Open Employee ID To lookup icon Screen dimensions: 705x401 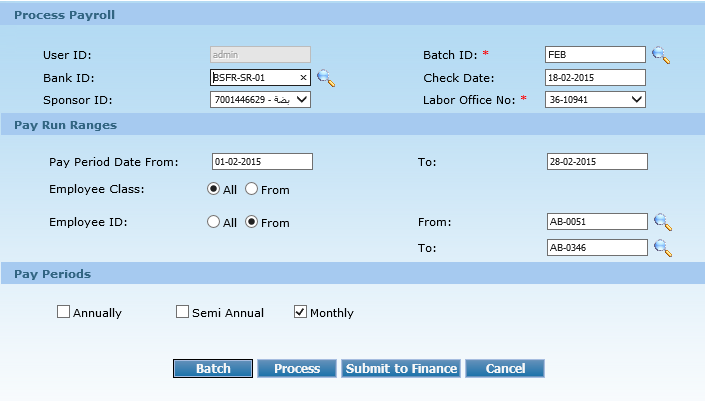[x=662, y=247]
